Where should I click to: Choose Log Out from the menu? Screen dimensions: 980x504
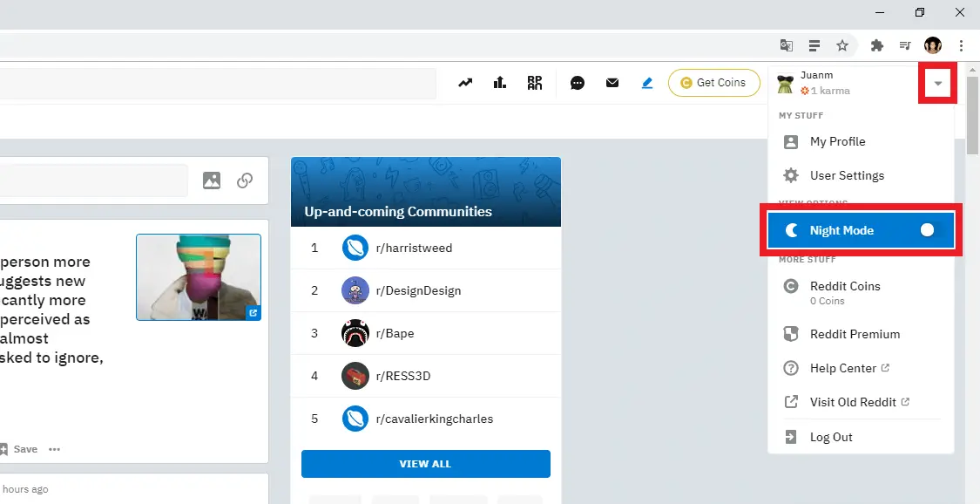(861, 437)
